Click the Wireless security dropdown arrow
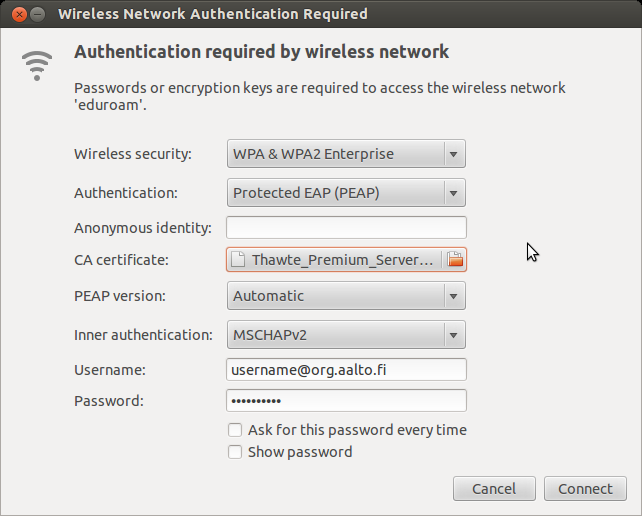The height and width of the screenshot is (516, 642). 454,154
